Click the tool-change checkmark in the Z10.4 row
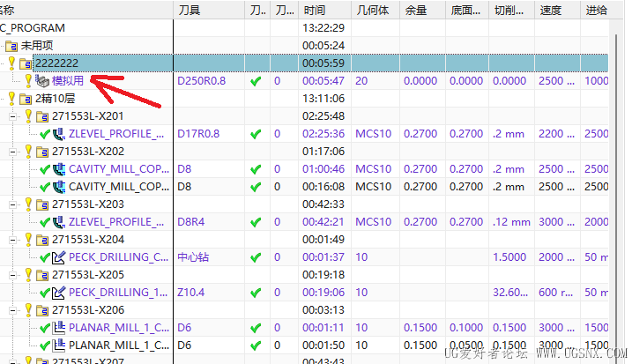This screenshot has height=364, width=632. pyautogui.click(x=256, y=293)
